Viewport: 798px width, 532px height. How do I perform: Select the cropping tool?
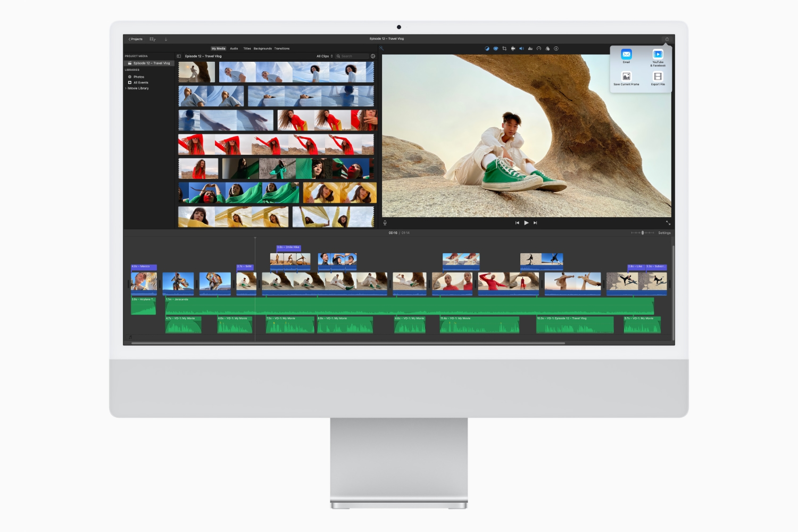tap(504, 48)
